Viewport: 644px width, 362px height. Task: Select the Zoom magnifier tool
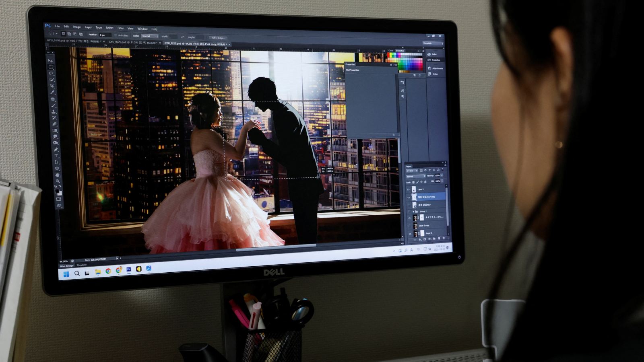pos(58,181)
